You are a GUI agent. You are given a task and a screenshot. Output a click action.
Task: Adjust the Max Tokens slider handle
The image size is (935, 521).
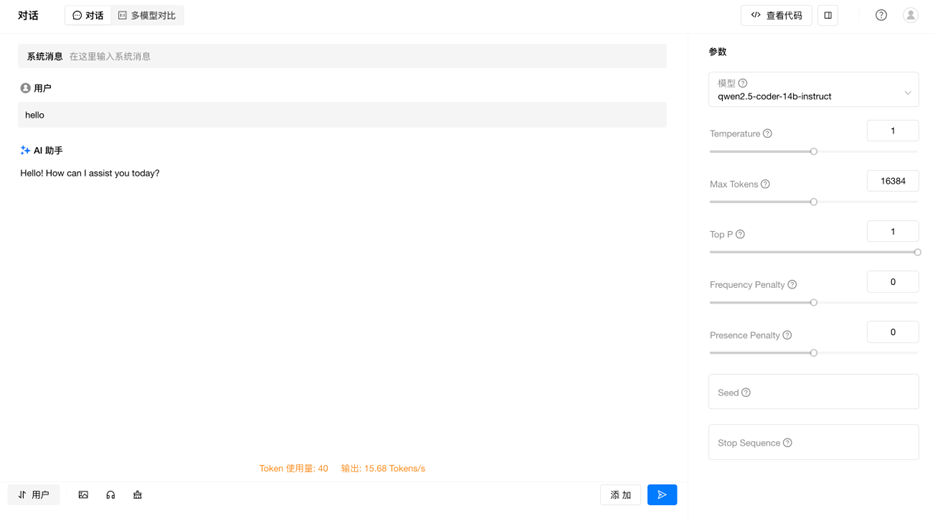pyautogui.click(x=813, y=202)
